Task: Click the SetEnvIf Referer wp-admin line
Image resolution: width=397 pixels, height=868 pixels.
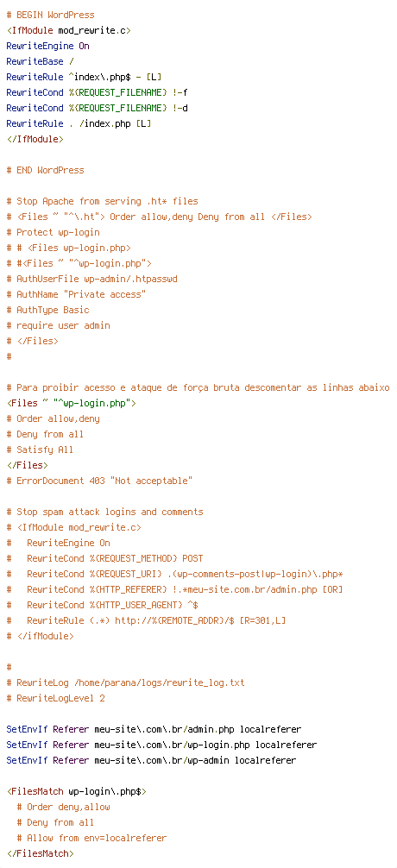Action: (151, 760)
